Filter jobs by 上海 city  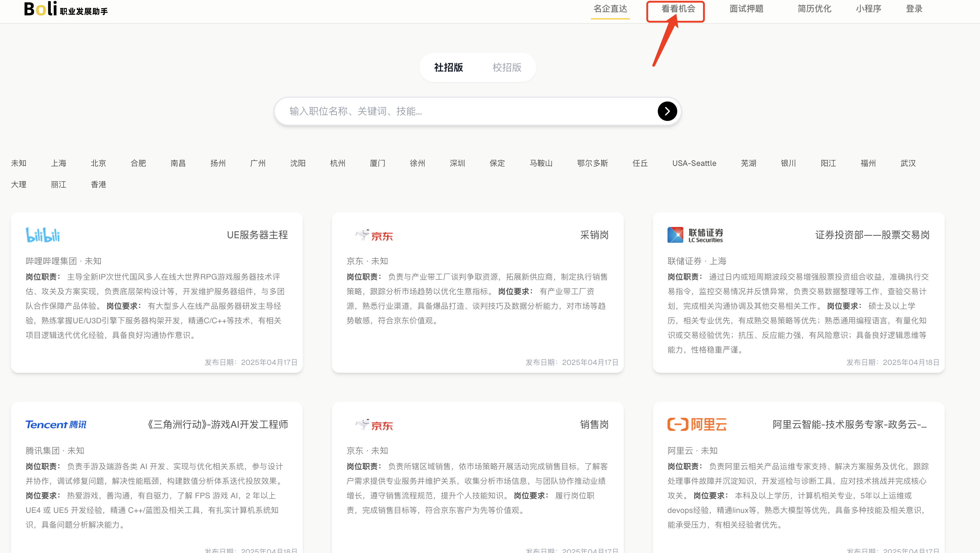[x=59, y=163]
